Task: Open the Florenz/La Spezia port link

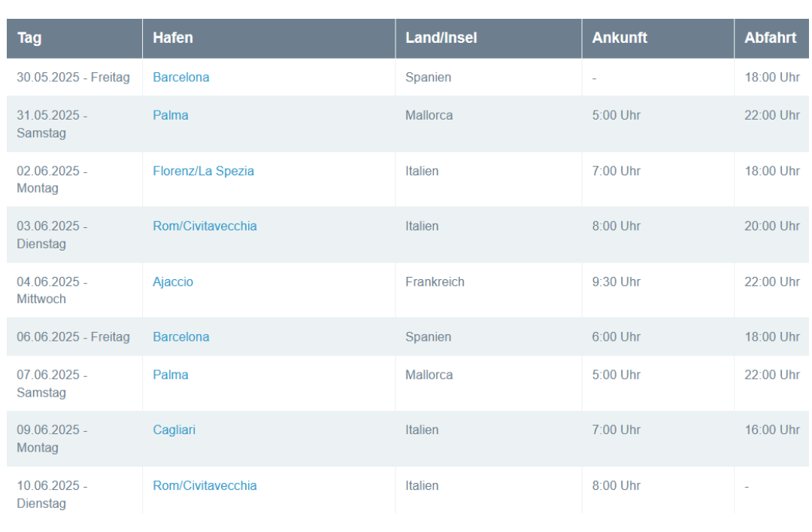Action: (203, 171)
